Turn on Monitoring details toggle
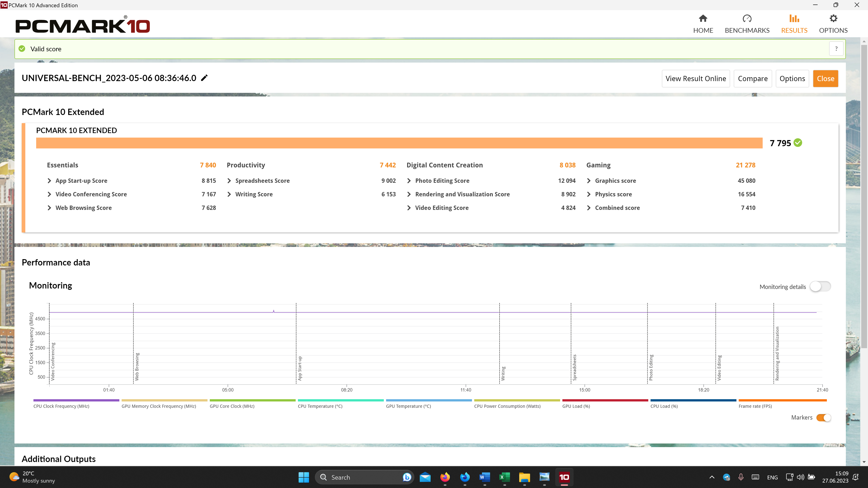 pyautogui.click(x=820, y=287)
